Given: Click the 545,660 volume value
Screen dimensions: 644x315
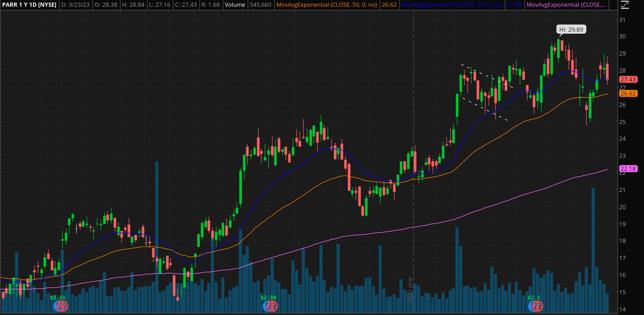Looking at the screenshot, I should pos(260,5).
